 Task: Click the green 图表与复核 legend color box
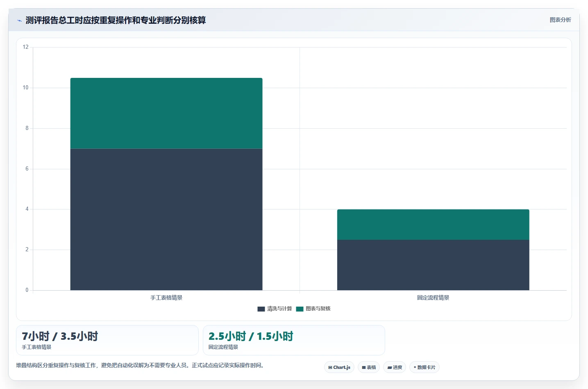[x=300, y=309]
